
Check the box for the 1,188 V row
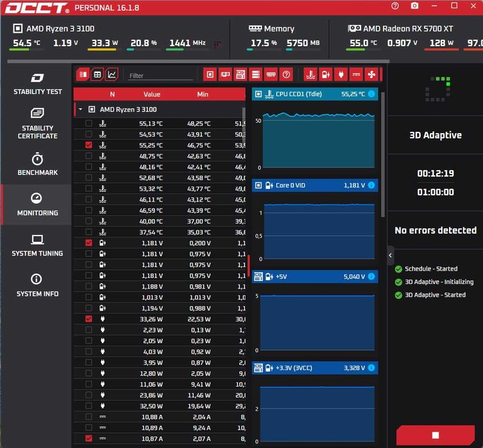[x=88, y=286]
